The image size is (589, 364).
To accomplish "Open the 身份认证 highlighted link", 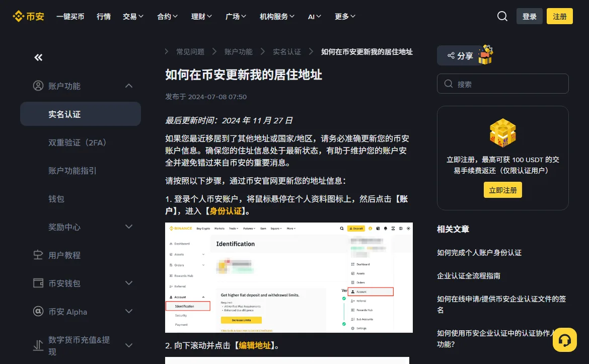I will pyautogui.click(x=226, y=211).
